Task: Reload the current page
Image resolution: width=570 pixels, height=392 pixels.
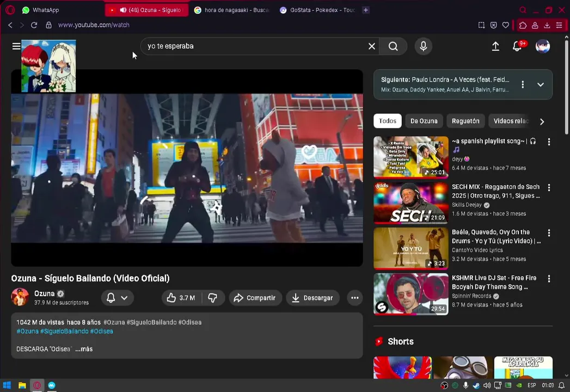Action: click(34, 24)
